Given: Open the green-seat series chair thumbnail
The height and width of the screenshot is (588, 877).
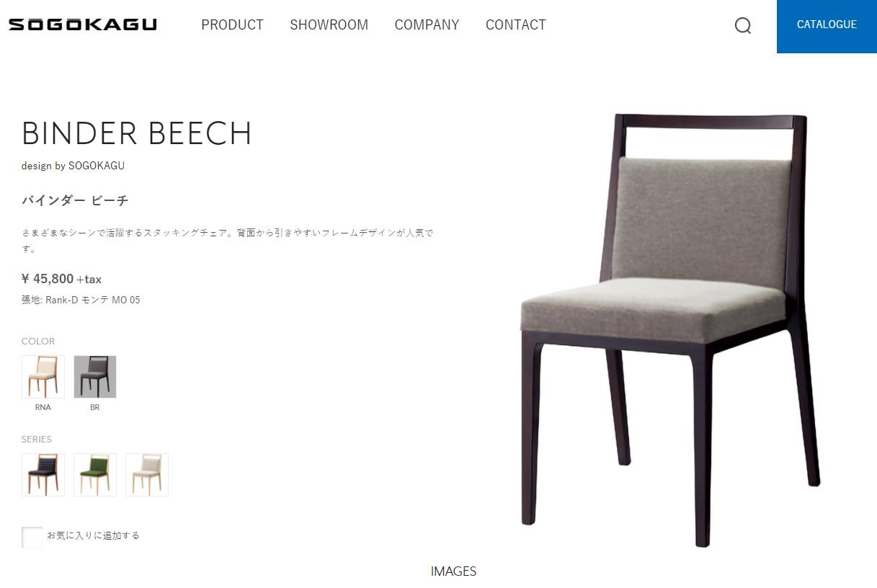Looking at the screenshot, I should click(x=95, y=475).
